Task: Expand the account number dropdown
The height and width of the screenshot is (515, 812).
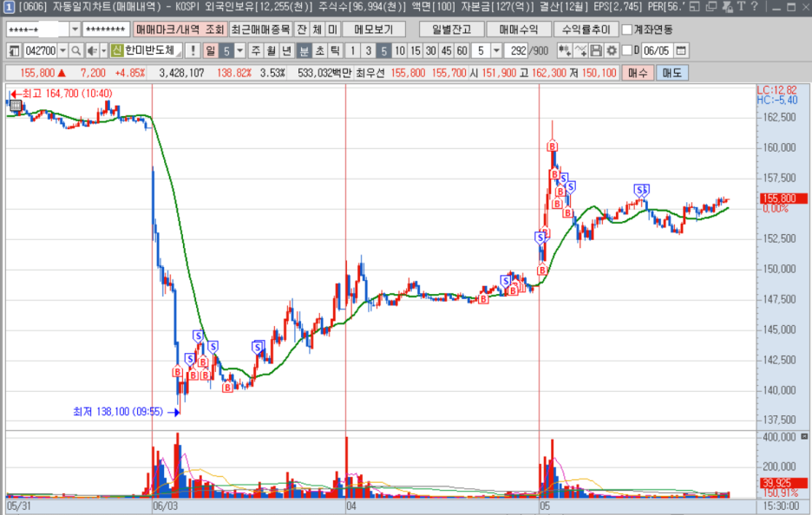Action: (75, 29)
